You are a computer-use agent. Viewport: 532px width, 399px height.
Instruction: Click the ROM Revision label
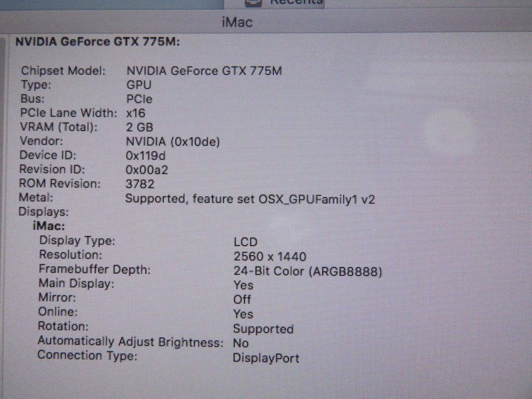60,183
